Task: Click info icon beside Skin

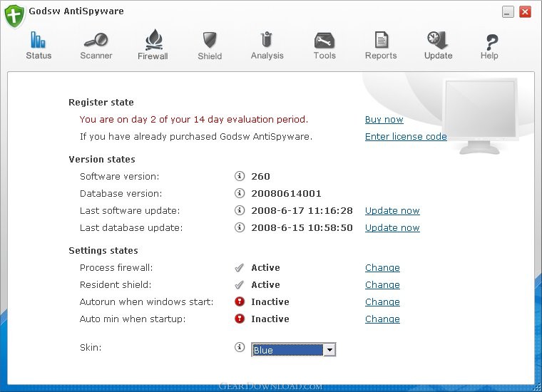Action: (x=239, y=347)
